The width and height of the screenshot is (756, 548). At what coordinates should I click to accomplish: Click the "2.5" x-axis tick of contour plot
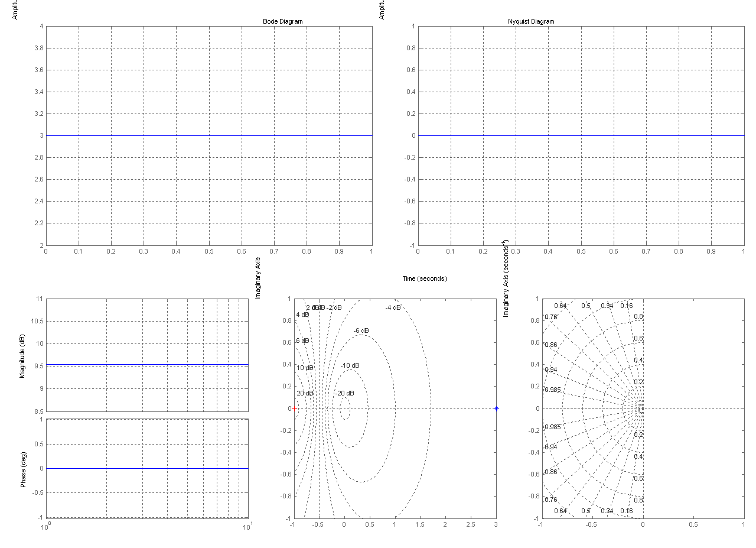pos(471,524)
